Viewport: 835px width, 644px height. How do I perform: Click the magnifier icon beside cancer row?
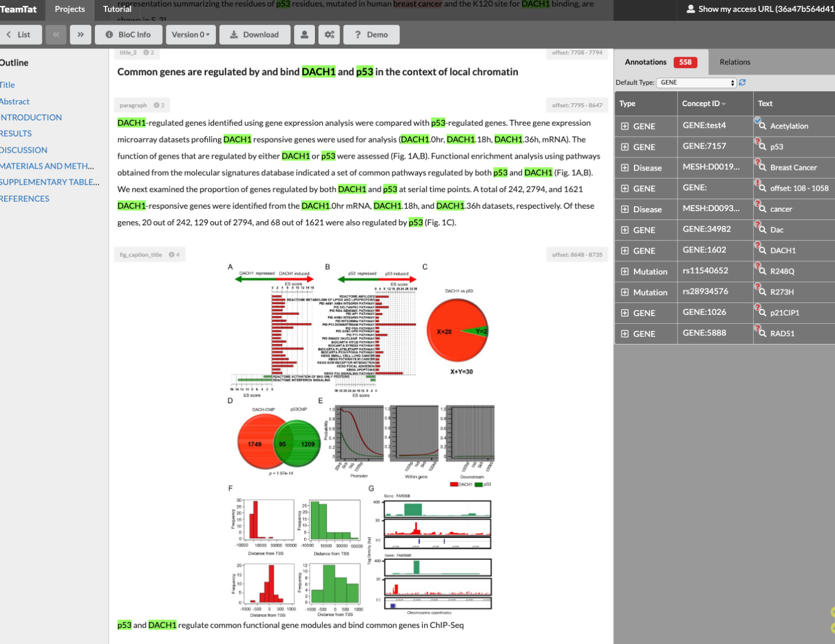tap(762, 209)
